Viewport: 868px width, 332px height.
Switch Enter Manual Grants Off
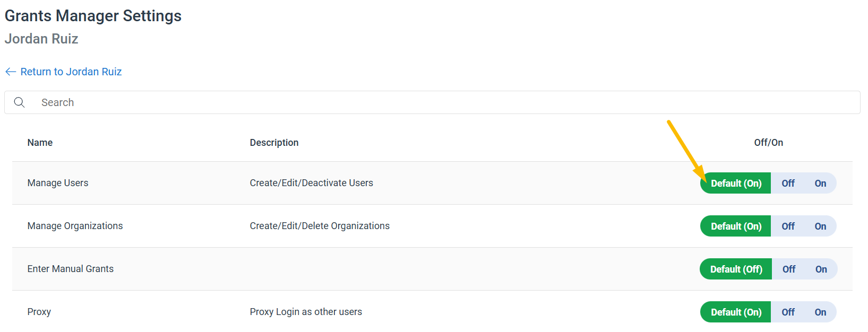(789, 269)
